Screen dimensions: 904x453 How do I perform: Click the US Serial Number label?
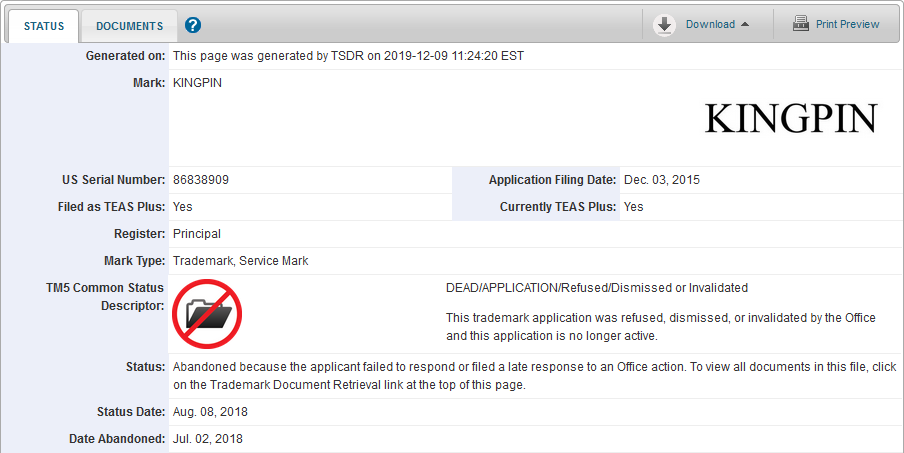(114, 180)
